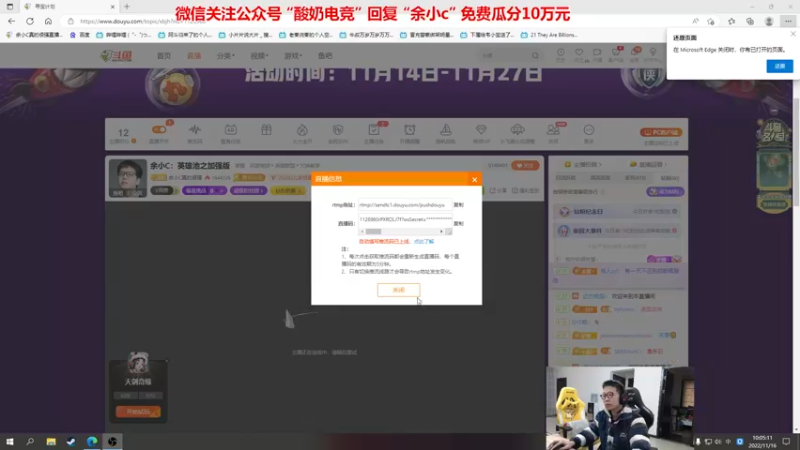Image resolution: width=800 pixels, height=450 pixels.
Task: Open Windows Start menu
Action: point(10,441)
